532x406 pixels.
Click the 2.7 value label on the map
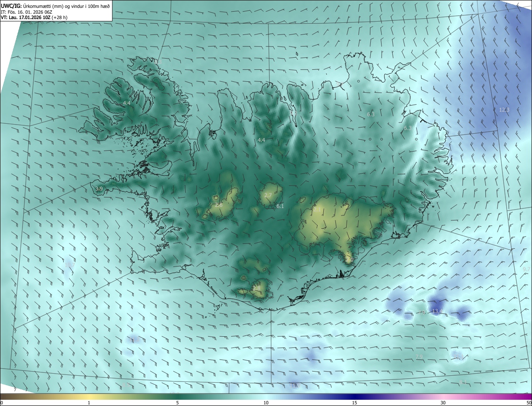pyautogui.click(x=268, y=195)
